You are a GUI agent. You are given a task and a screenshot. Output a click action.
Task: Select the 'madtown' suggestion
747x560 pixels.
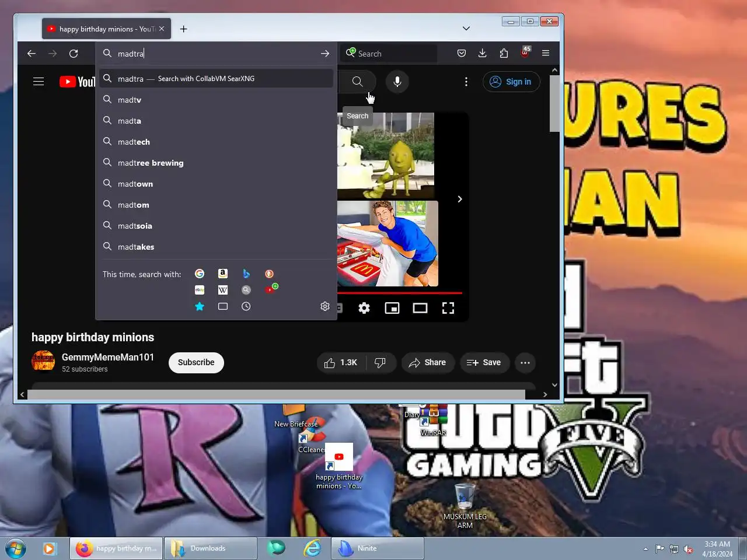[x=216, y=184]
